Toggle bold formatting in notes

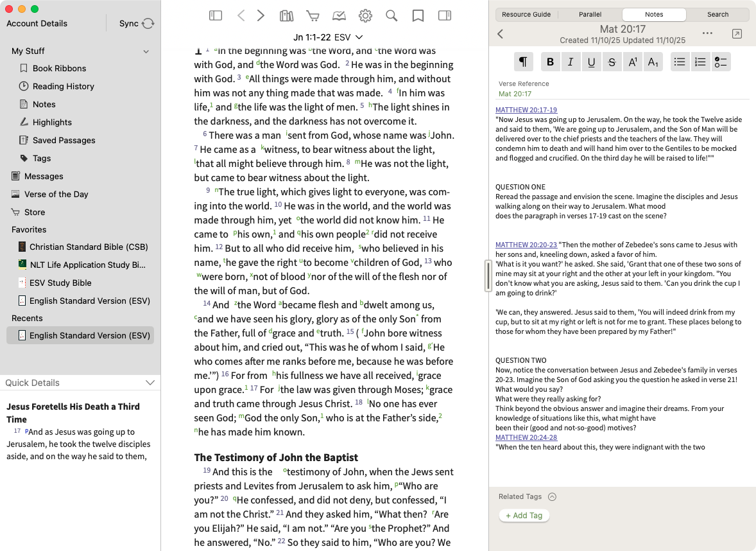(550, 62)
